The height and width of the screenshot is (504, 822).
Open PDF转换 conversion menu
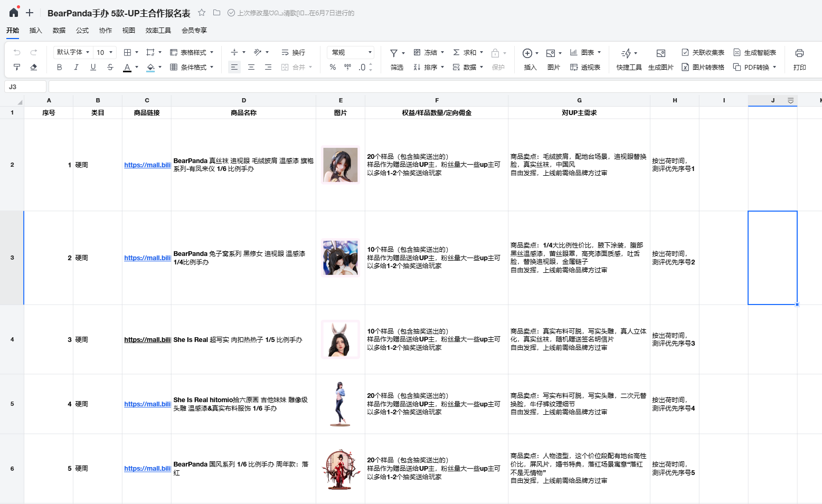pos(754,67)
